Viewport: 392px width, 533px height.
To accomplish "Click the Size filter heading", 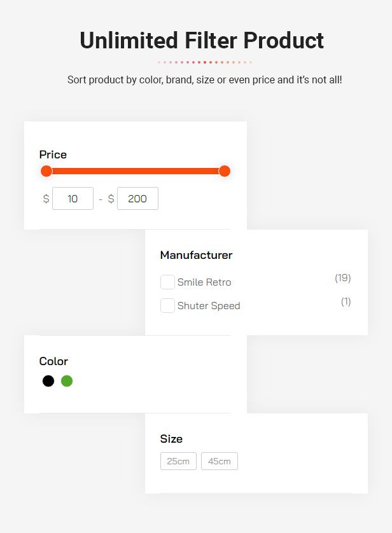I will coord(171,439).
